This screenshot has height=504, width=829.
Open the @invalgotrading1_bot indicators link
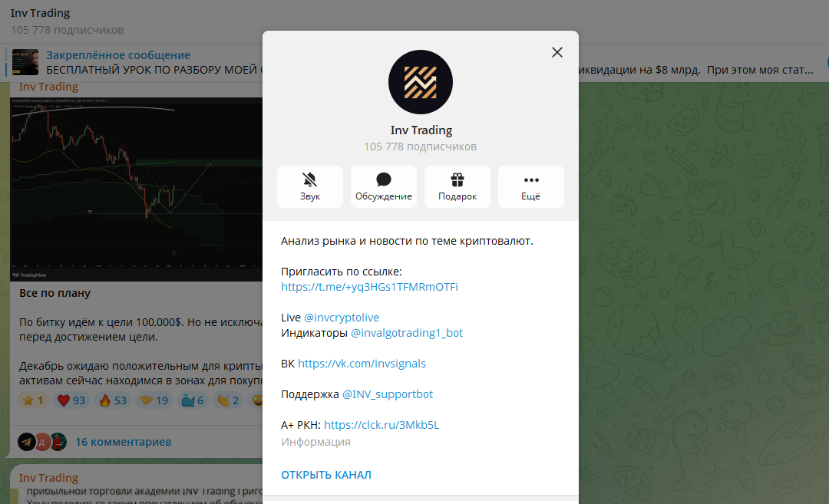407,333
